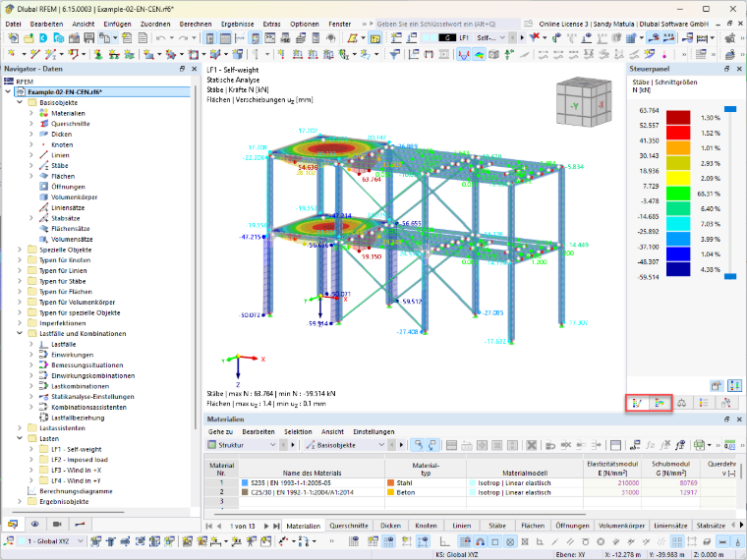Click the console script window icon
Image resolution: width=747 pixels, height=560 pixels.
click(x=270, y=37)
